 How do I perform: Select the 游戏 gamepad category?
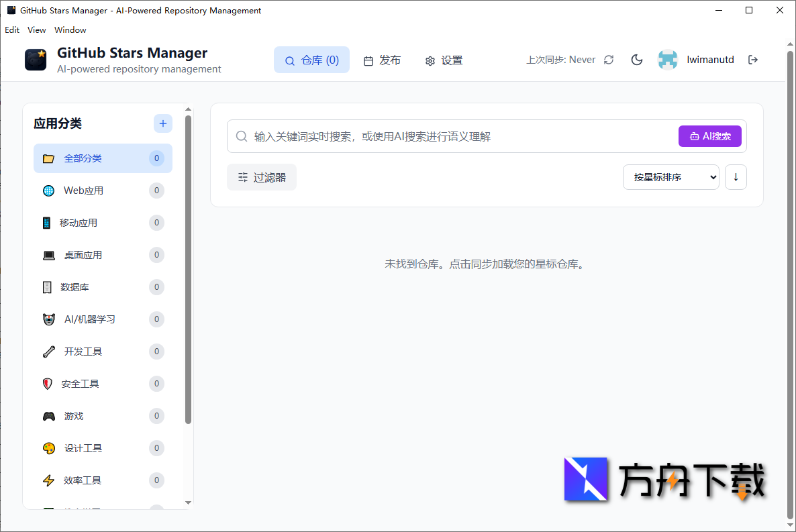point(74,415)
